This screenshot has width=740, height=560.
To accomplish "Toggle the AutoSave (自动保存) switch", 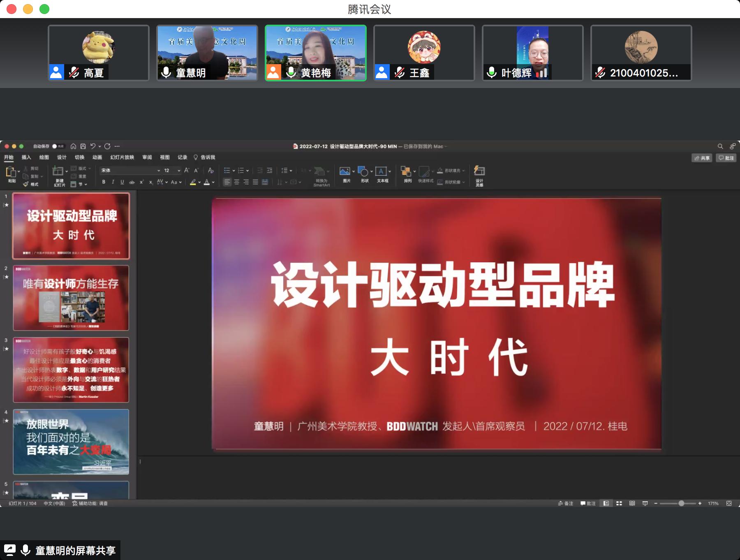I will tap(57, 146).
